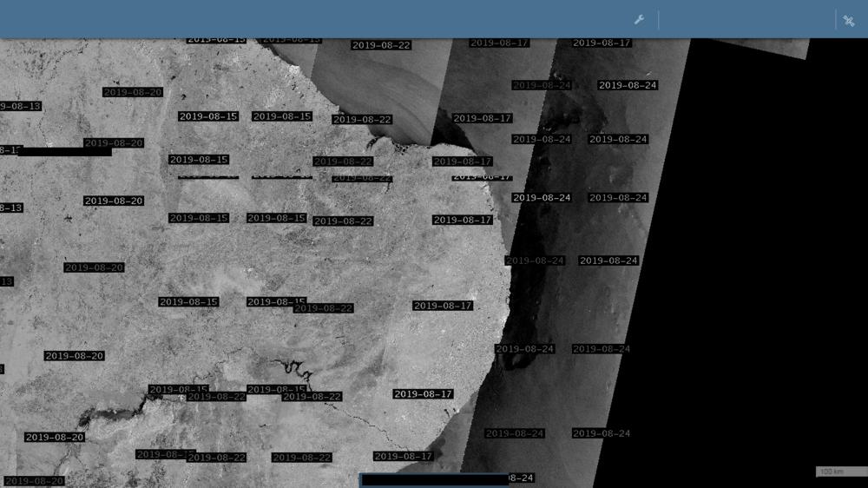Screen dimensions: 868x488
Task: Pick the lowest 2019-08-17 date label
Action: [403, 456]
